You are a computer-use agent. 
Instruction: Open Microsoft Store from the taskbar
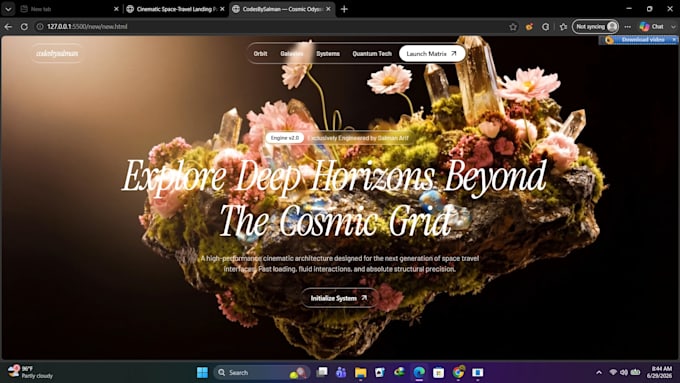pos(438,372)
